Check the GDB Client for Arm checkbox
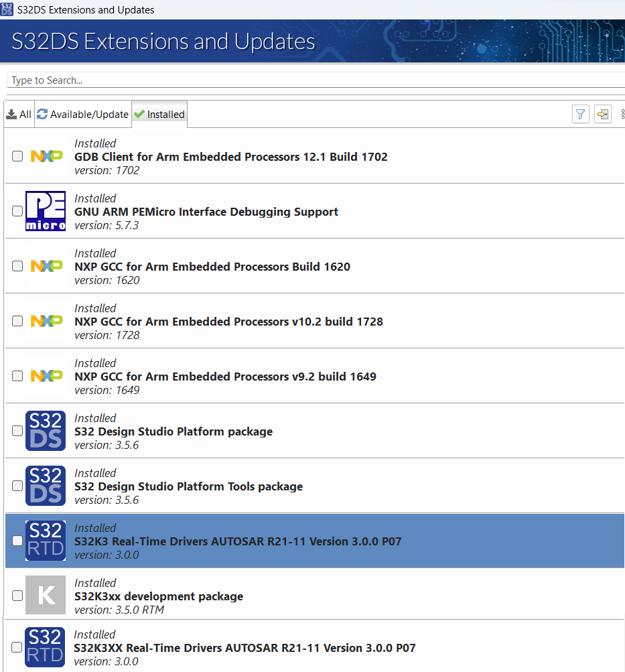Screen dimensions: 625x672 (17, 155)
